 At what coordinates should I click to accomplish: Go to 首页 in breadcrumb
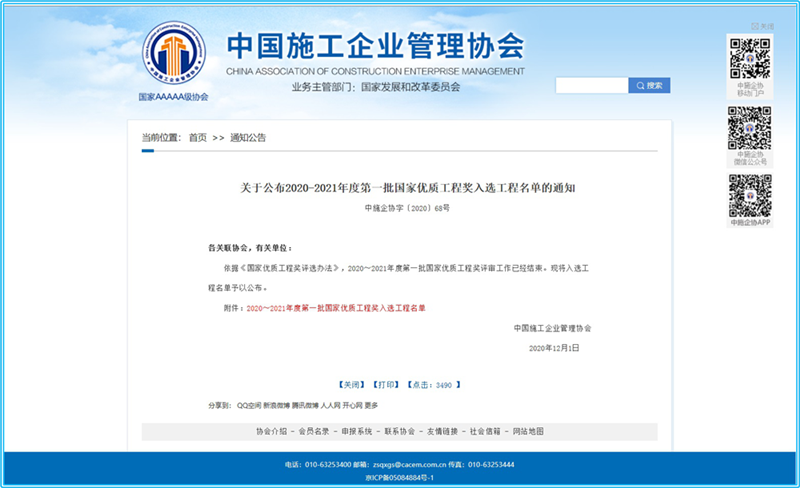click(x=198, y=138)
